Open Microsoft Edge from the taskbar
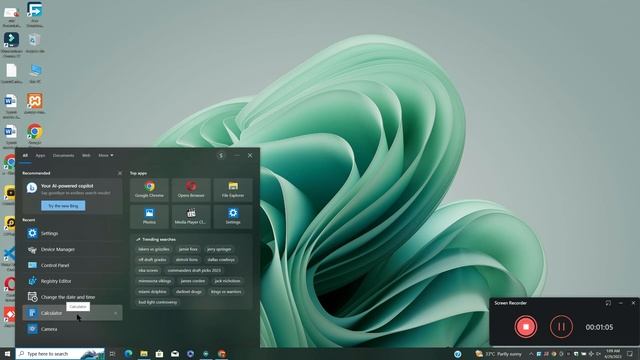 point(128,354)
